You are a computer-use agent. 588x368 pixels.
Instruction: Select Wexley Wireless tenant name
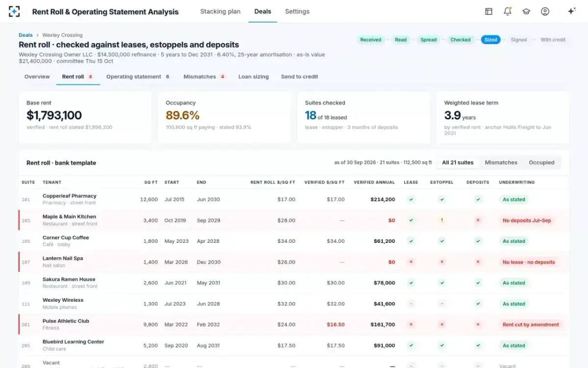[x=63, y=300]
